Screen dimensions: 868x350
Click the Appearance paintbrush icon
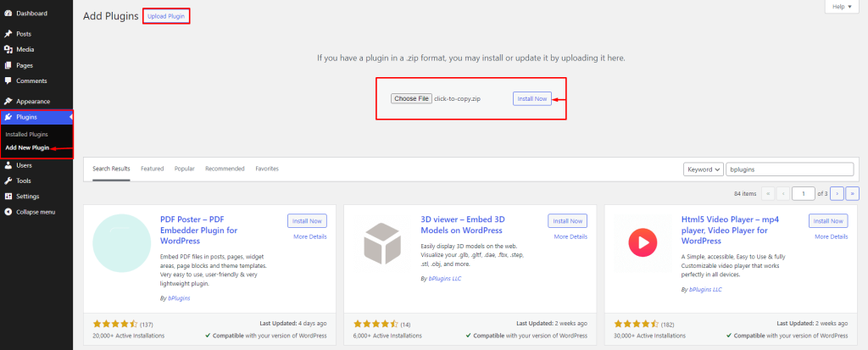pos(8,102)
